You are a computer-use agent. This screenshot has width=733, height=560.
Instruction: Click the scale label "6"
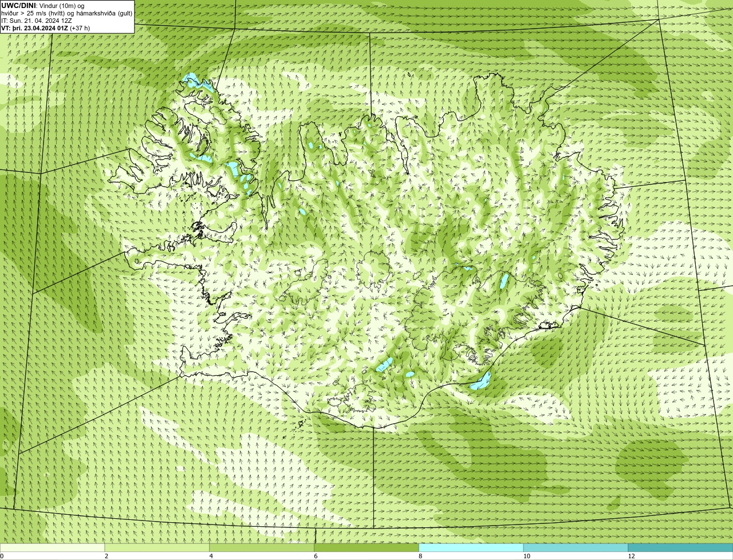click(x=316, y=556)
